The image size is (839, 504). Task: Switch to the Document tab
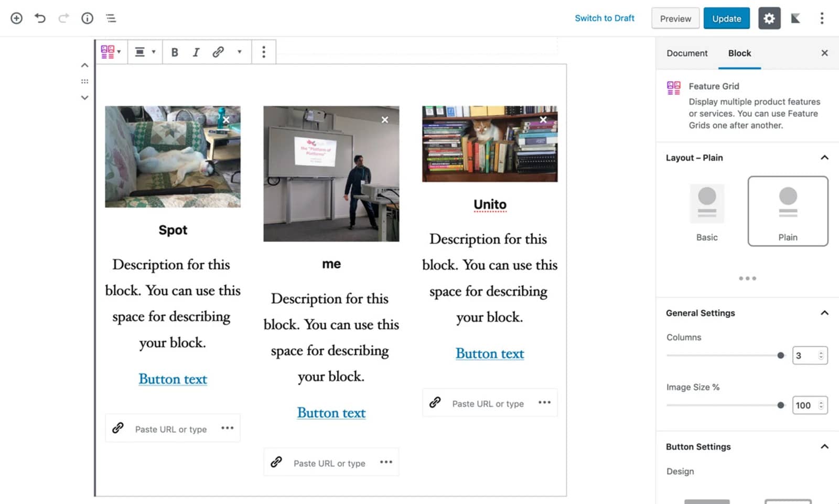686,53
